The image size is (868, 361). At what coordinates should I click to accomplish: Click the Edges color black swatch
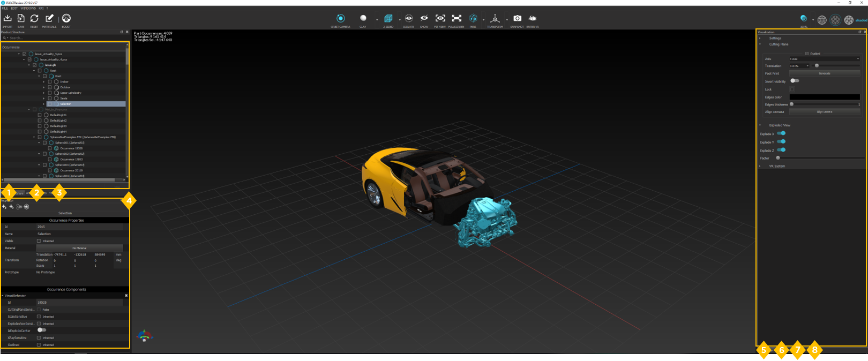pyautogui.click(x=825, y=97)
